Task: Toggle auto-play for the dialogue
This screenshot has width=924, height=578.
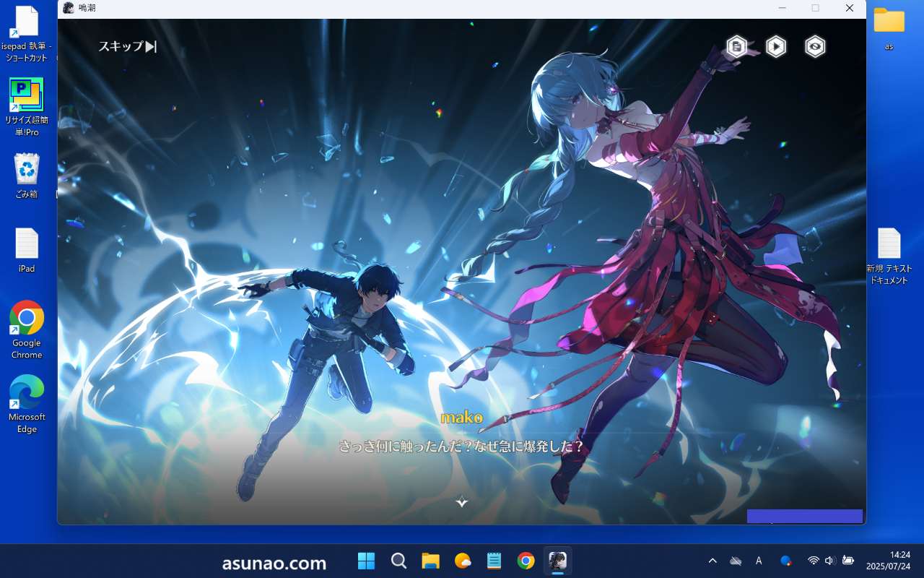Action: 776,47
